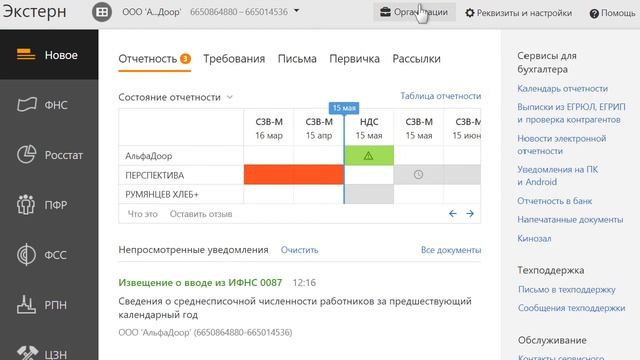The height and width of the screenshot is (360, 640).
Task: Click the СЗВ-М 15 апр column header
Action: [x=319, y=128]
